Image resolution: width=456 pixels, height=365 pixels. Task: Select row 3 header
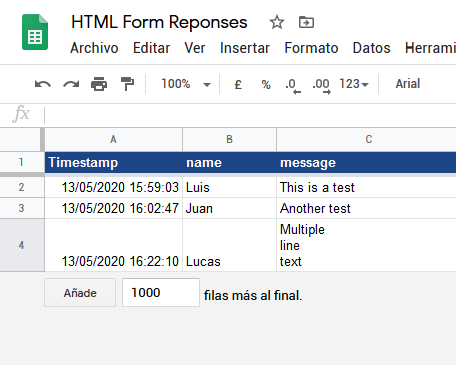point(21,208)
